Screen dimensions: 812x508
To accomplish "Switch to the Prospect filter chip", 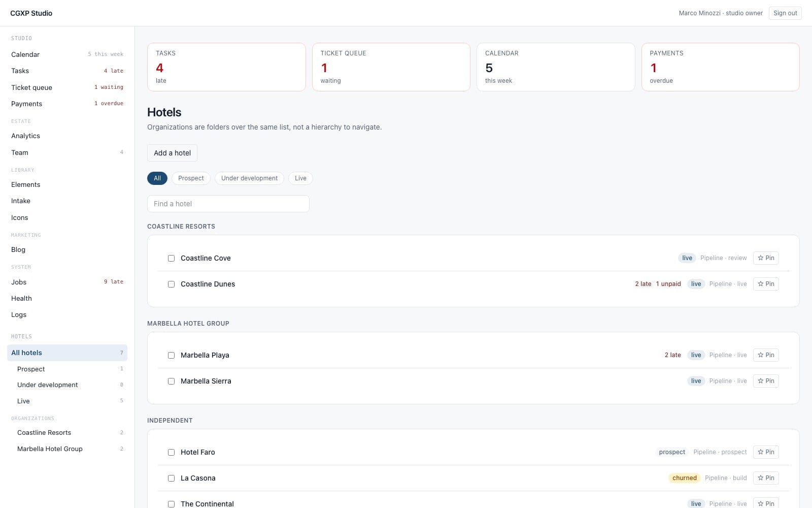I will click(191, 178).
